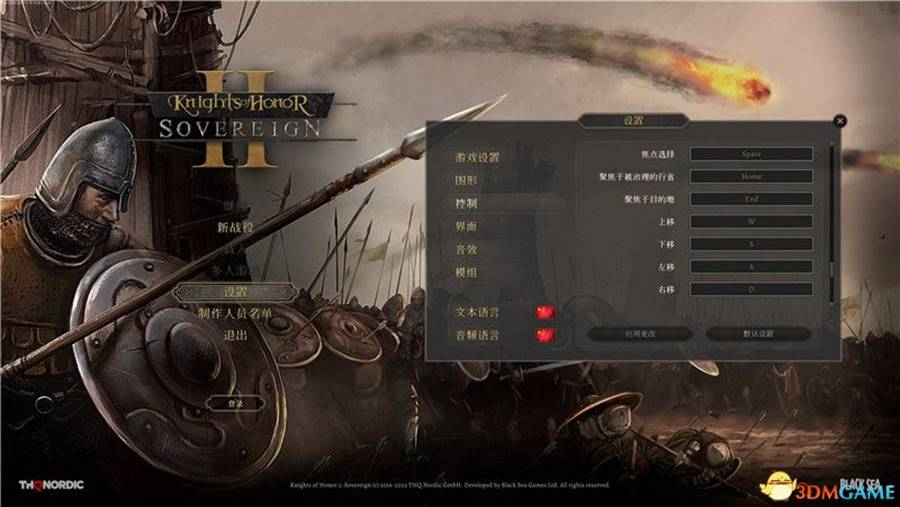Select the 界面 settings tab
The image size is (900, 507).
(x=466, y=226)
